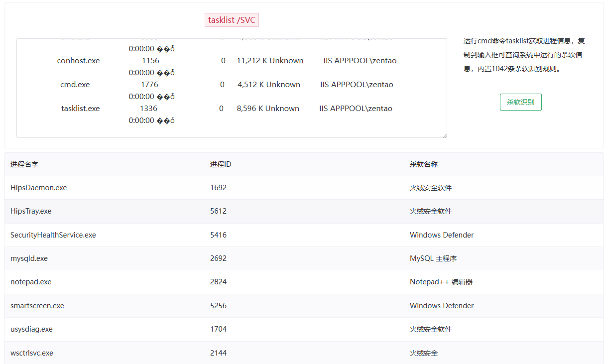Click the HipsTray.exe process entry

[x=31, y=211]
